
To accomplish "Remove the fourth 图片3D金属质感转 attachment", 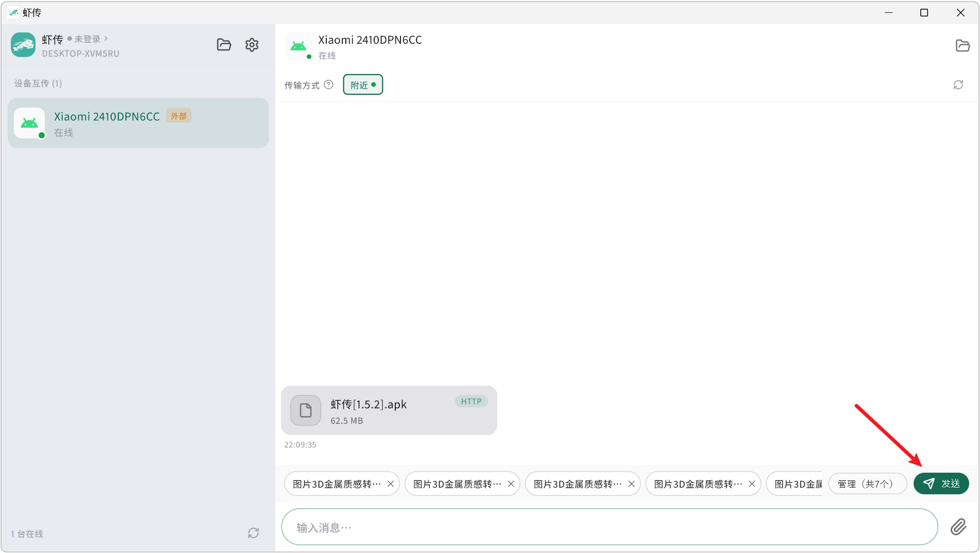I will tap(752, 484).
